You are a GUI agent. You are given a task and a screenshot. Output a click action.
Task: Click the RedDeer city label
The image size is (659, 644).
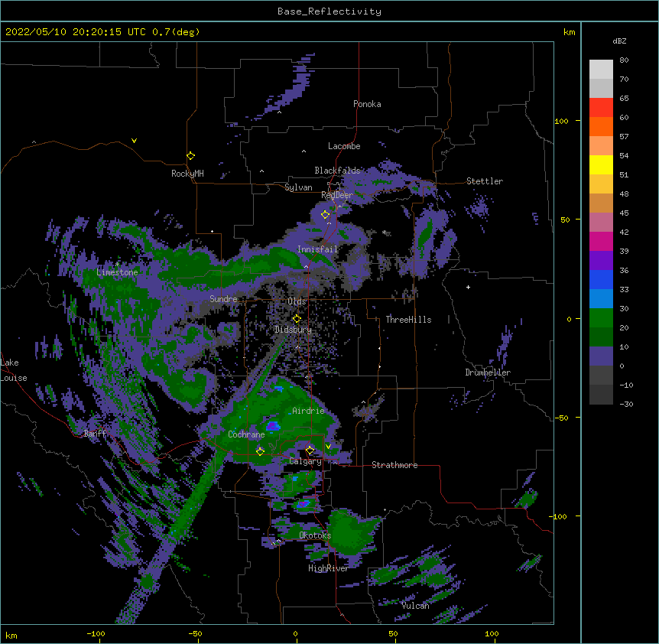[337, 195]
